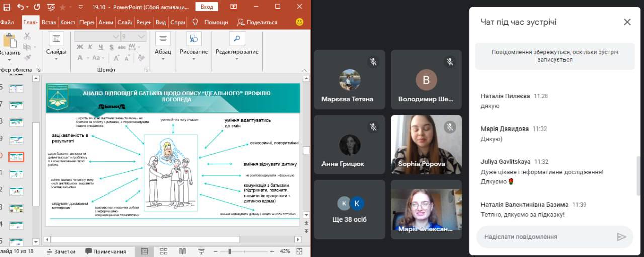The image size is (644, 257).
Task: Click the zoom slider handle
Action: pyautogui.click(x=230, y=251)
